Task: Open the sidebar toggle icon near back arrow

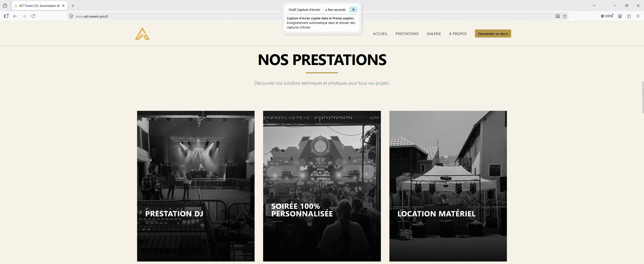Action: click(x=6, y=16)
